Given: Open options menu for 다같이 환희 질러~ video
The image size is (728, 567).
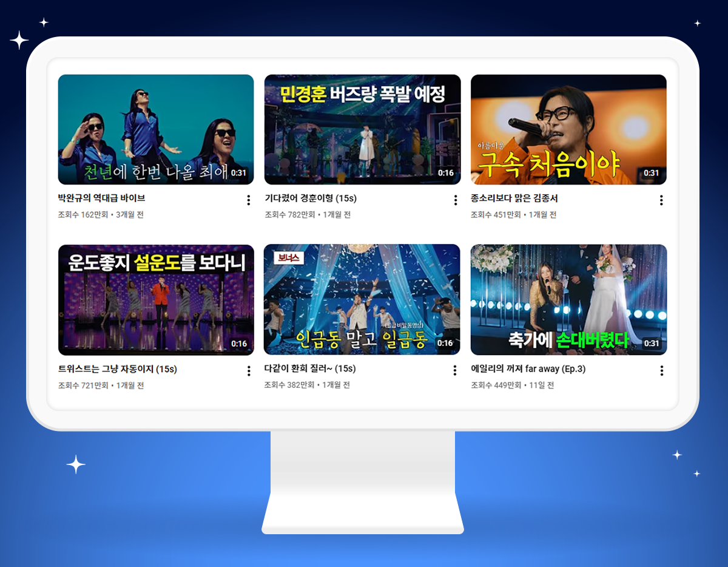Looking at the screenshot, I should (455, 370).
